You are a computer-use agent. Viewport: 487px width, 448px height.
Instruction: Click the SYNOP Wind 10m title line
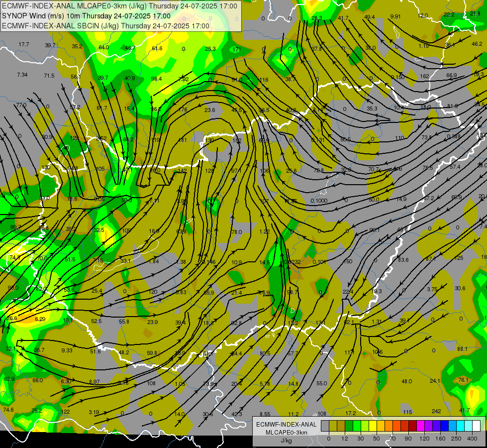pos(86,16)
